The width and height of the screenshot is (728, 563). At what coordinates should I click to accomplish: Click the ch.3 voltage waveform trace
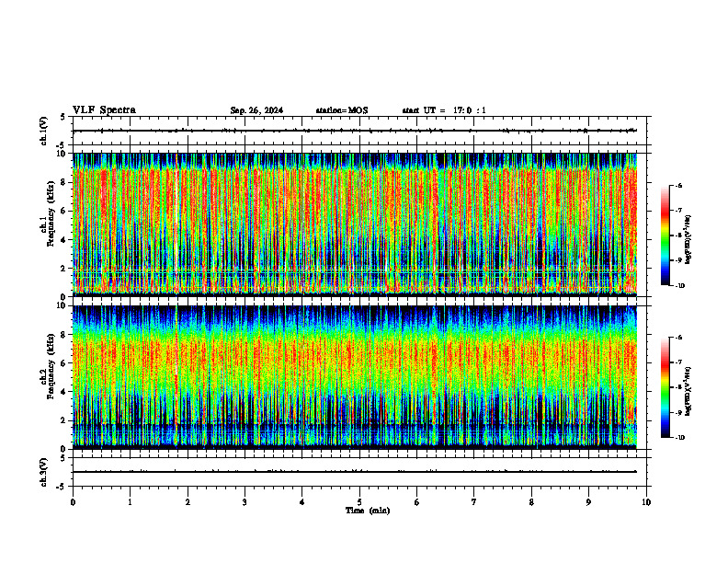point(355,472)
